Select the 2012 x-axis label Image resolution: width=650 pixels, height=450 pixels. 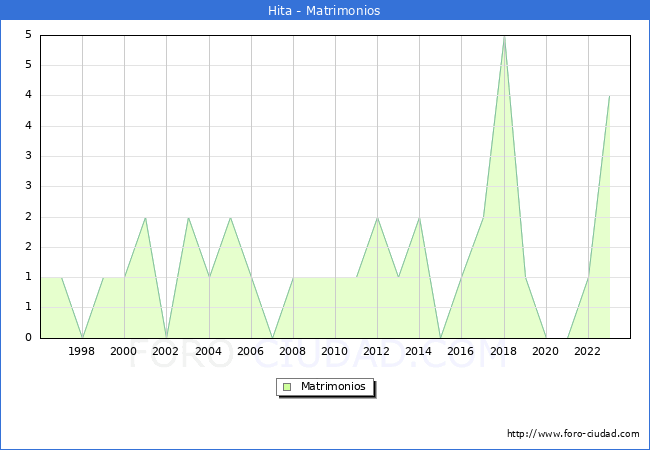pos(376,351)
